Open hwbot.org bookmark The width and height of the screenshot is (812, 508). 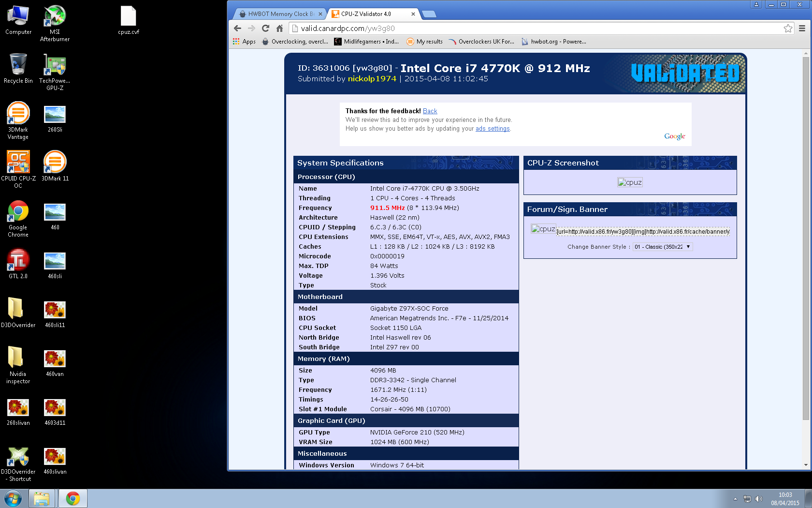[554, 42]
